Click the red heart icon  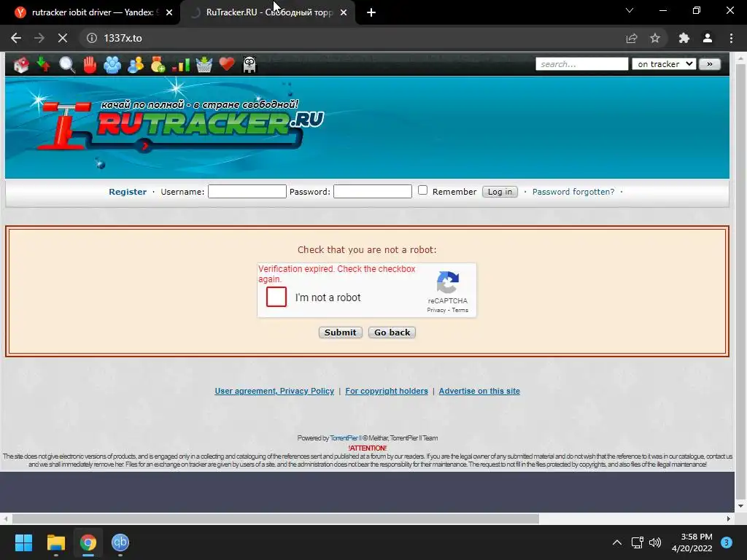pyautogui.click(x=227, y=63)
